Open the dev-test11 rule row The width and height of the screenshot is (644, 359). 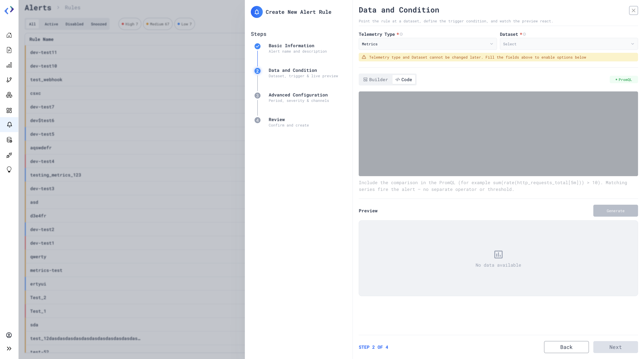pos(135,52)
